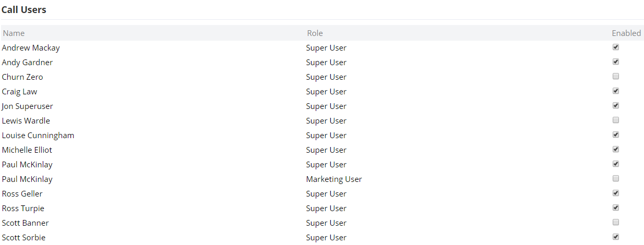Toggle Jon Superuser's Enabled checkbox
Screen dimensions: 644x245
(616, 105)
